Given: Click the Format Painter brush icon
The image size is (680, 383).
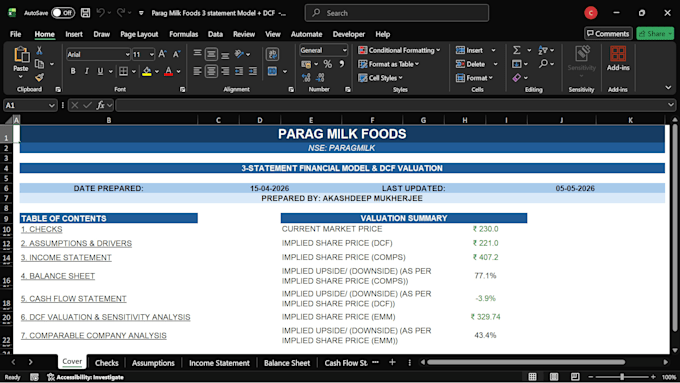Looking at the screenshot, I should pos(39,78).
